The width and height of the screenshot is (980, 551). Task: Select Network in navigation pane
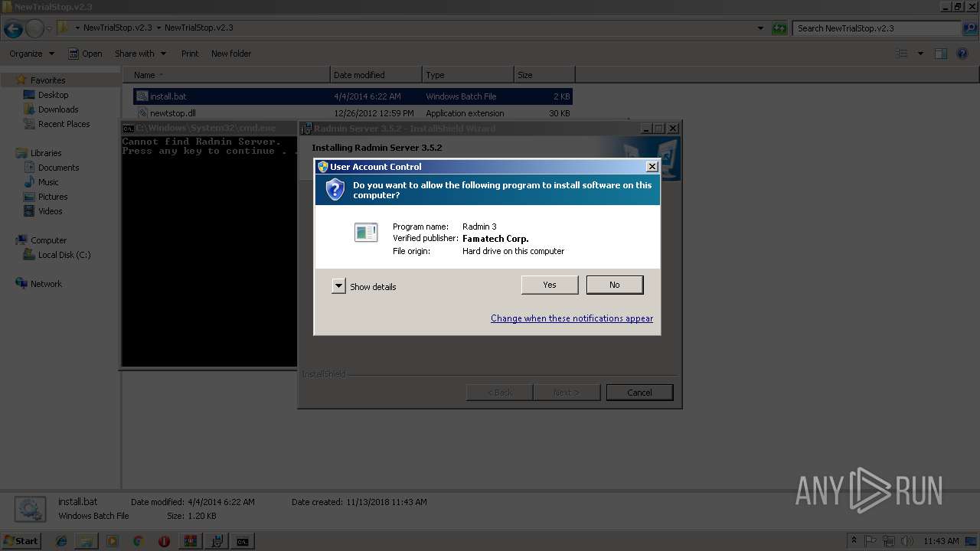pyautogui.click(x=46, y=284)
